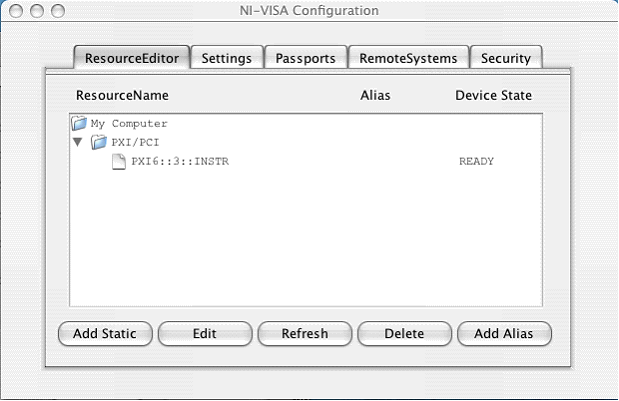Click the READY device state text

pos(476,162)
